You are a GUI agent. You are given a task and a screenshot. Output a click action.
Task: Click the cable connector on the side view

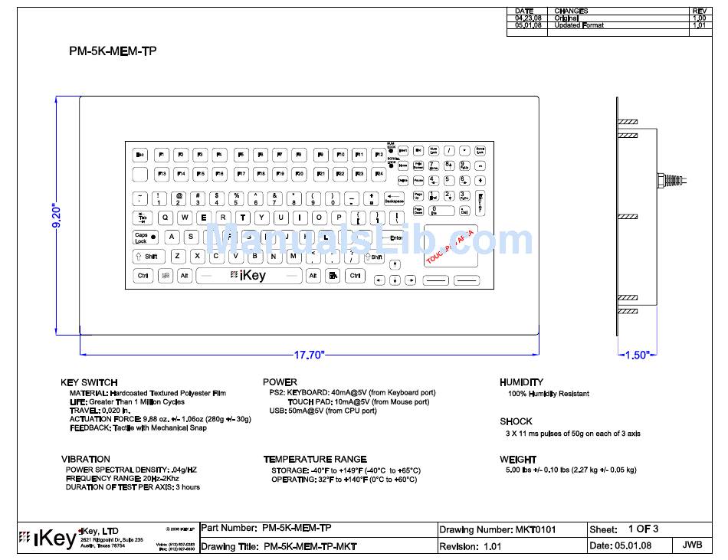coord(671,180)
